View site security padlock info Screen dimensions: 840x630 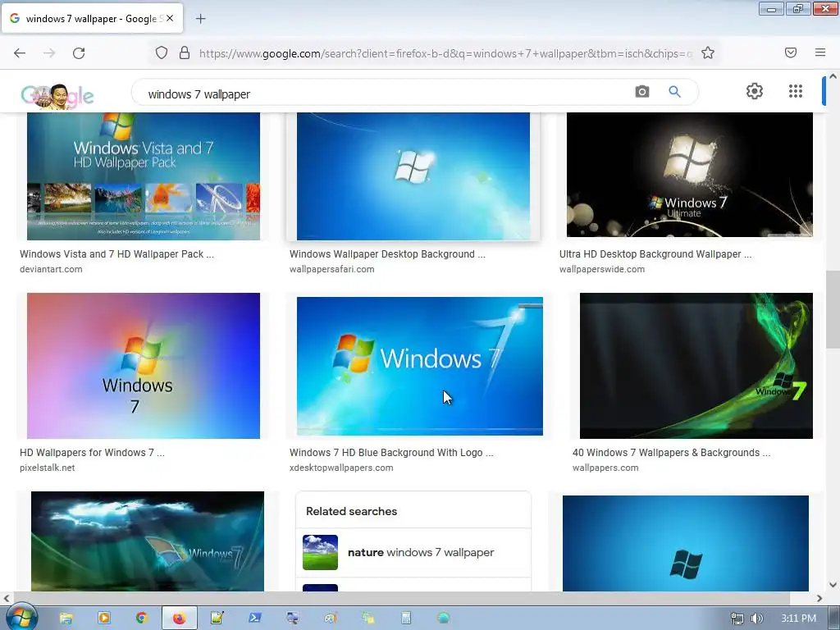185,52
